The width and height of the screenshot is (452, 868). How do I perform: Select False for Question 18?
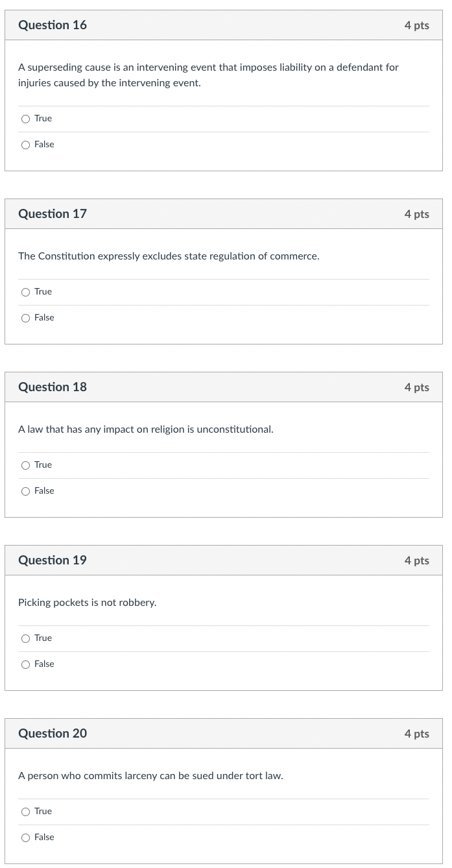pos(25,491)
